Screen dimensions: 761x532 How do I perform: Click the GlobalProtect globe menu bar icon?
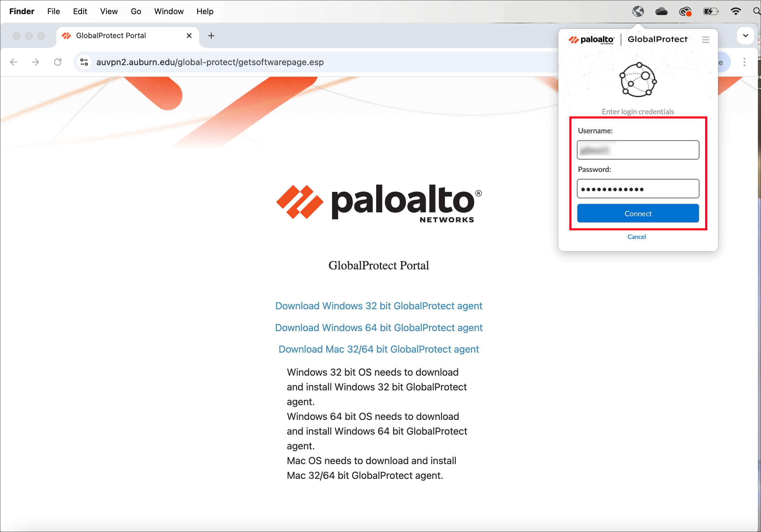click(x=638, y=12)
